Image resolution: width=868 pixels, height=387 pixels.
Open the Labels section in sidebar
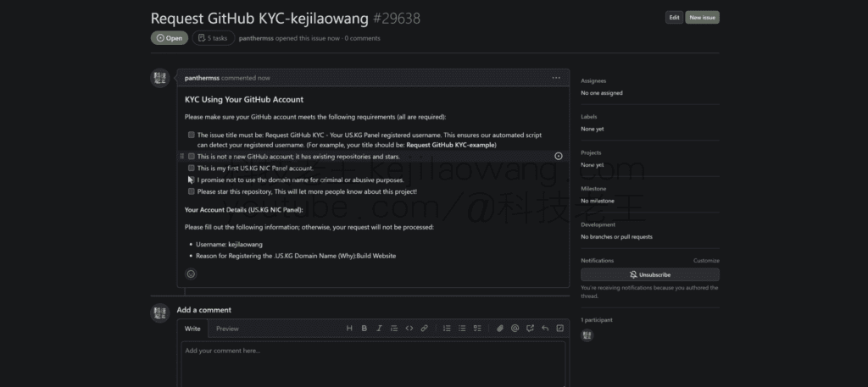point(588,117)
